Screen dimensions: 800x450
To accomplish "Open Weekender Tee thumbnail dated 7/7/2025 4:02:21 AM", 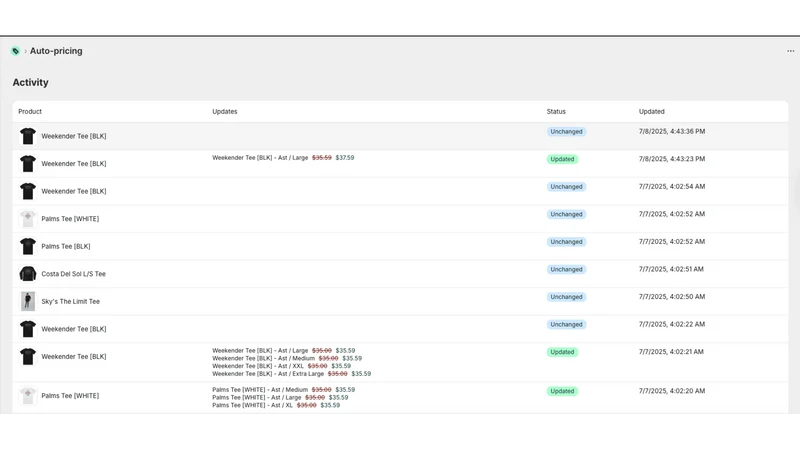I will [28, 357].
